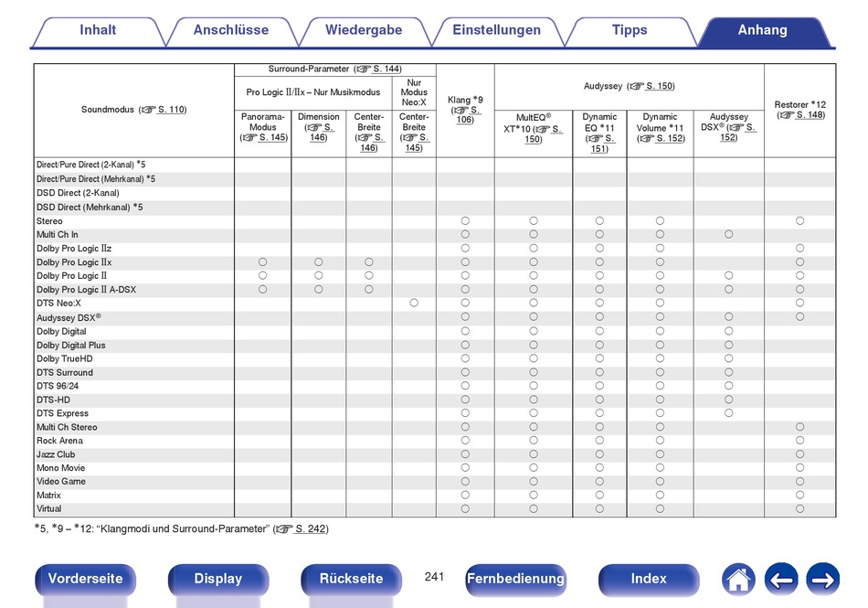Click the "DTS-HD" row label

tap(54, 400)
